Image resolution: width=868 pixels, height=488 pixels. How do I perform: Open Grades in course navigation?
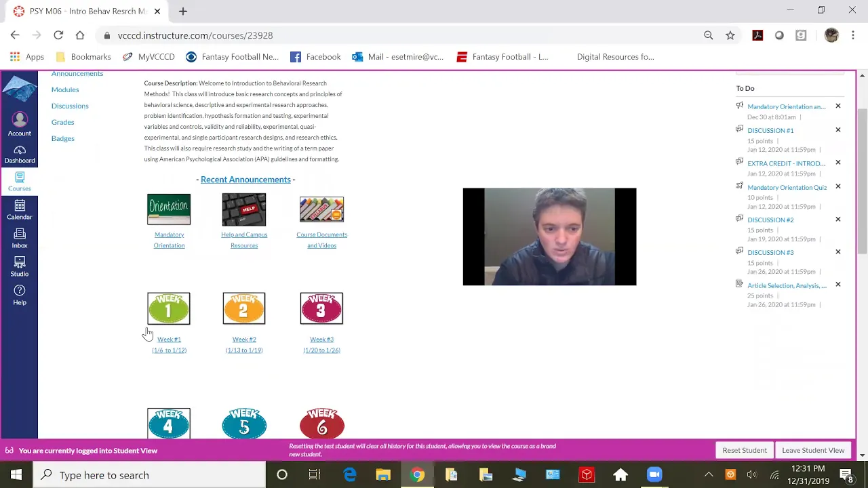[62, 122]
